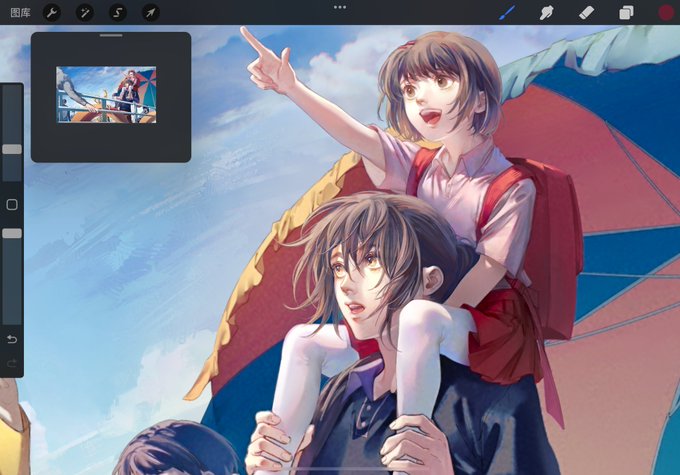The image size is (680, 475).
Task: Select the Eraser tool
Action: pyautogui.click(x=586, y=13)
